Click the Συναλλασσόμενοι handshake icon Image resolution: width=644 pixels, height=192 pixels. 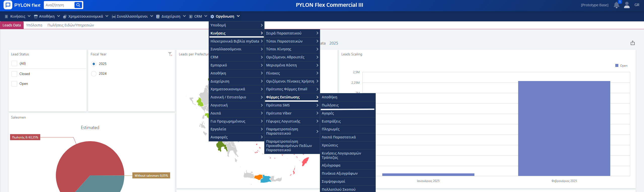coord(113,16)
